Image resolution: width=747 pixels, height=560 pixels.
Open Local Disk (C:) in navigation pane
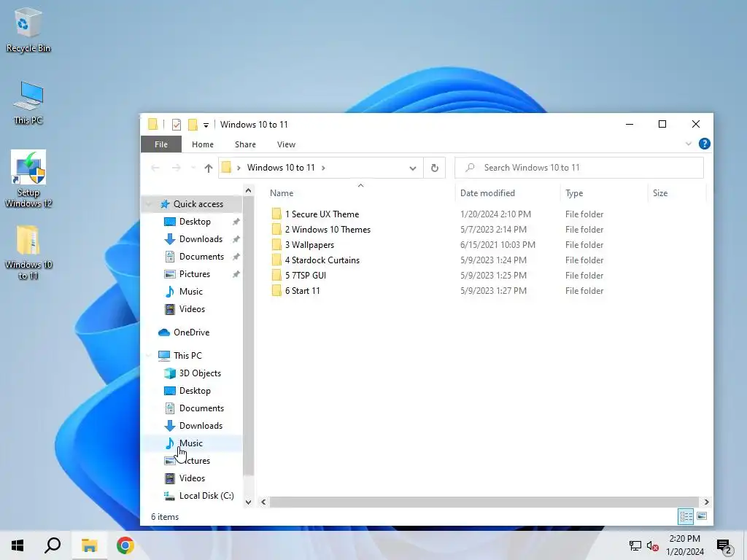click(x=206, y=496)
